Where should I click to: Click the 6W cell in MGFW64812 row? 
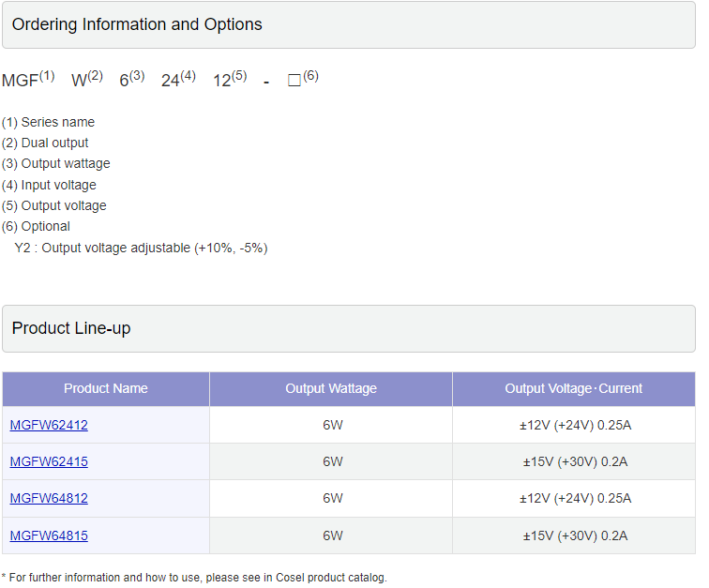click(x=332, y=498)
